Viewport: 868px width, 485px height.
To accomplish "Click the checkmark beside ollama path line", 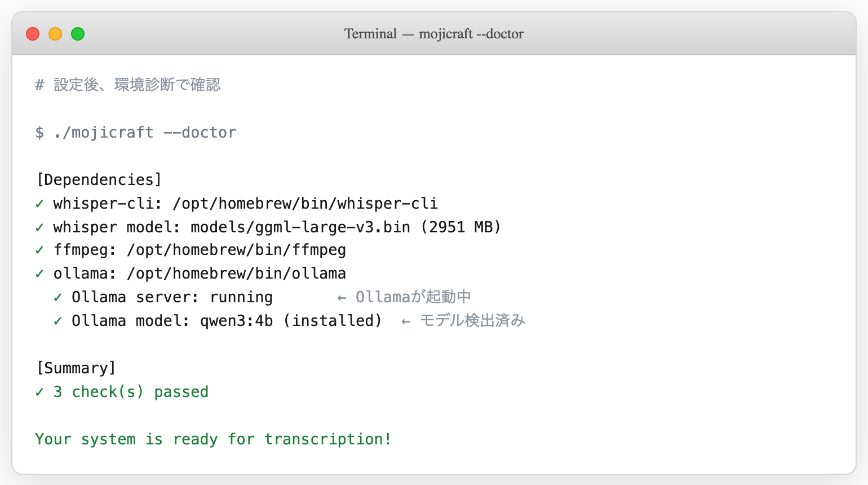I will (x=39, y=274).
